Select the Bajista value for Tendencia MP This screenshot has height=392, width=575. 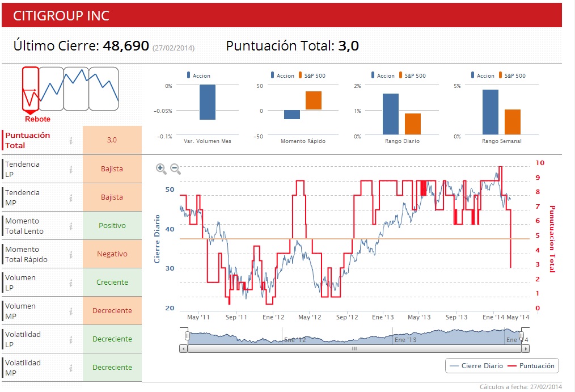click(x=112, y=197)
